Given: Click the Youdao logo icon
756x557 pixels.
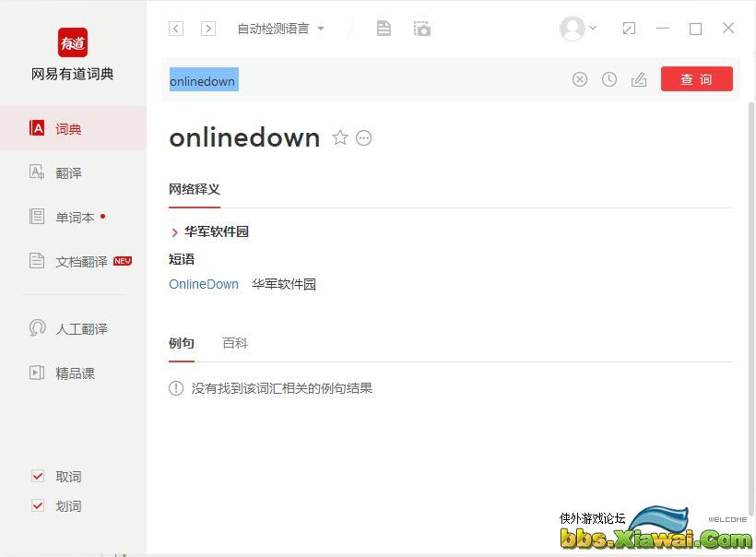Looking at the screenshot, I should pyautogui.click(x=73, y=42).
